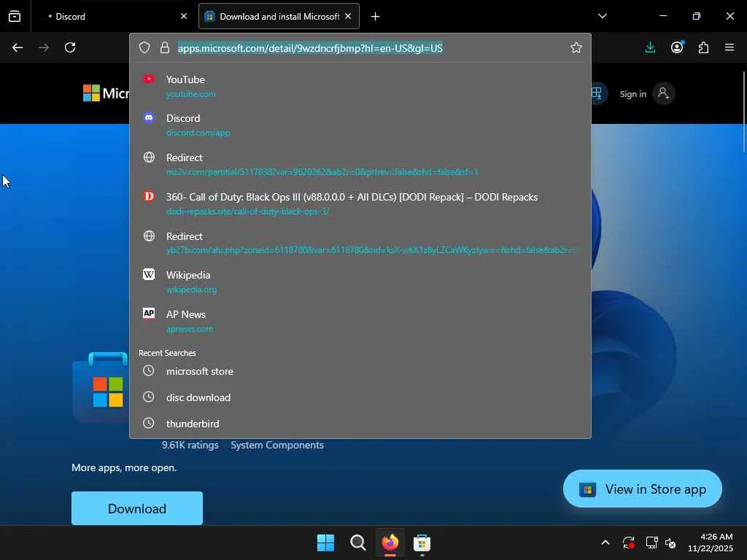The height and width of the screenshot is (560, 747).
Task: Choose the AP News suggestion
Action: [360, 321]
